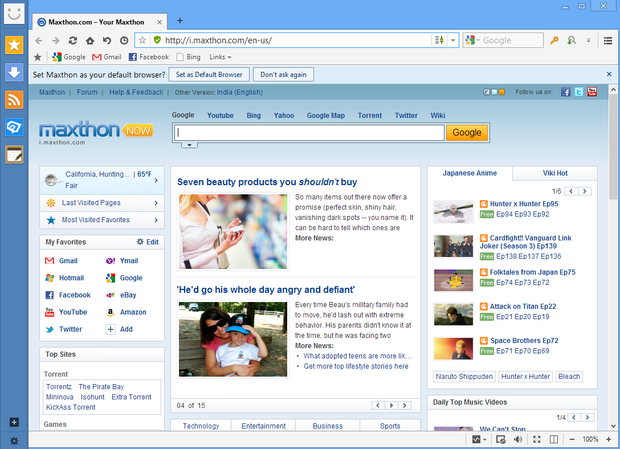Zoom out with minus button
This screenshot has height=449, width=620.
(x=572, y=439)
